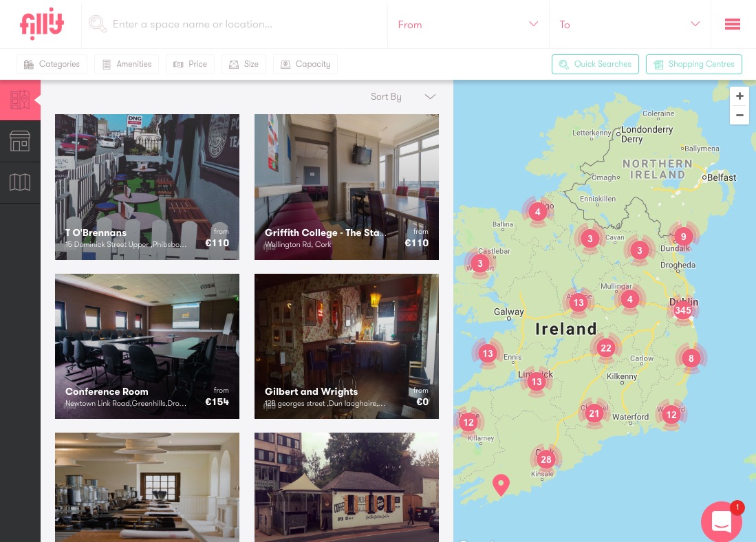Open the Conference Room listing
Screen dimensions: 756x542
[147, 346]
